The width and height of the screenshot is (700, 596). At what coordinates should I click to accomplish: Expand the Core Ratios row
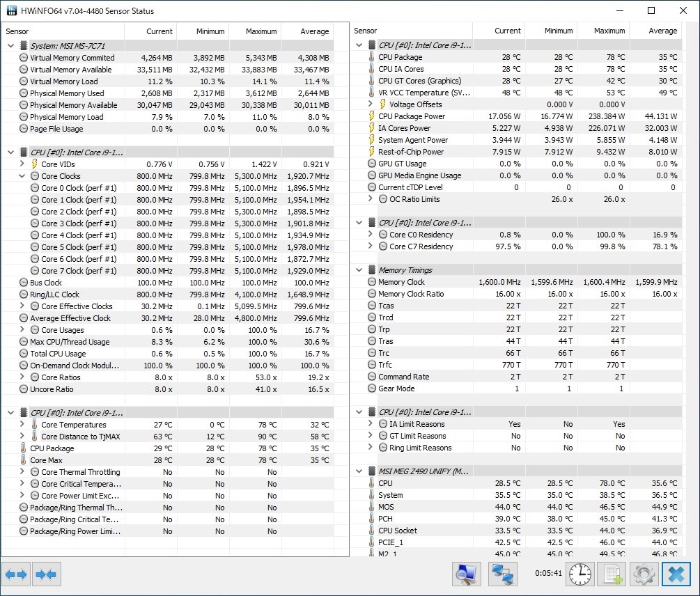click(x=22, y=377)
